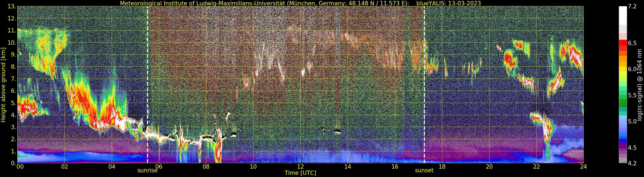Image resolution: width=644 pixels, height=177 pixels.
Task: Click the '12.' height axis tick label
Action: 12,18
